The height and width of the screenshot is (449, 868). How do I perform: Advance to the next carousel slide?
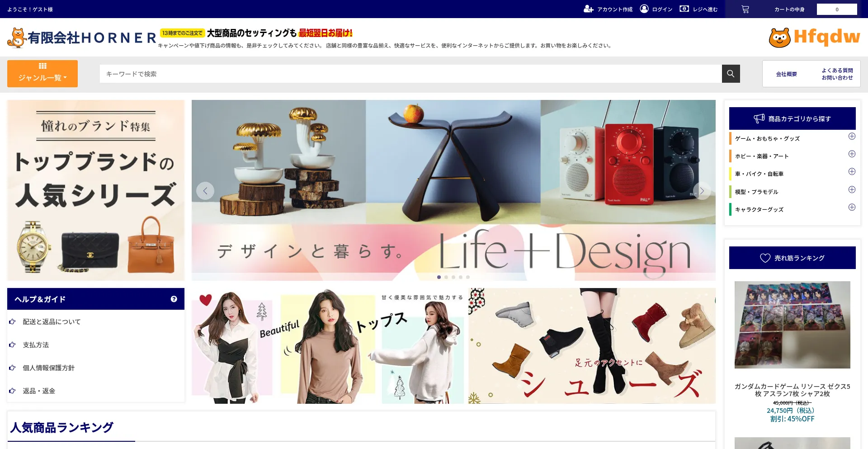702,191
